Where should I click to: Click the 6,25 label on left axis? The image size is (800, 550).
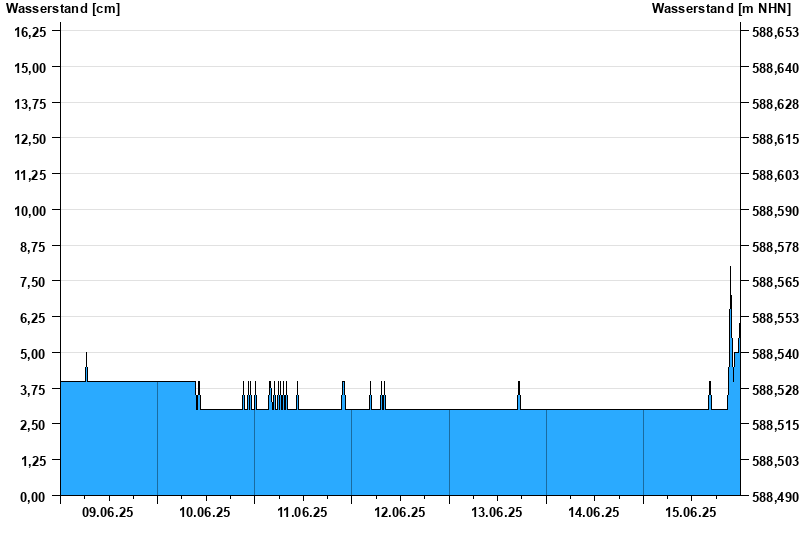(33, 318)
